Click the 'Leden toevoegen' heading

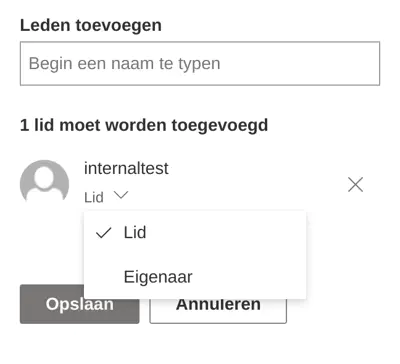91,25
